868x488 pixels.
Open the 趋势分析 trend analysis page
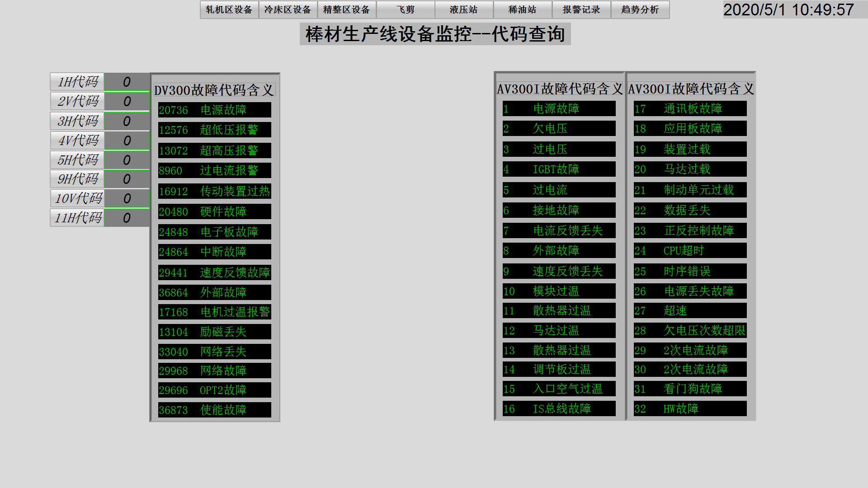tap(640, 9)
